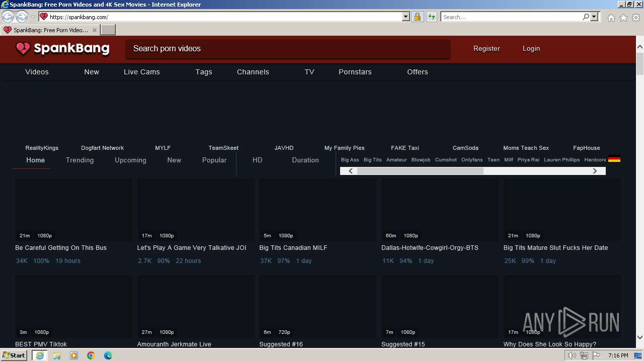The image size is (644, 362).
Task: Click title BEST PMV Tiktok
Action: coord(41,344)
